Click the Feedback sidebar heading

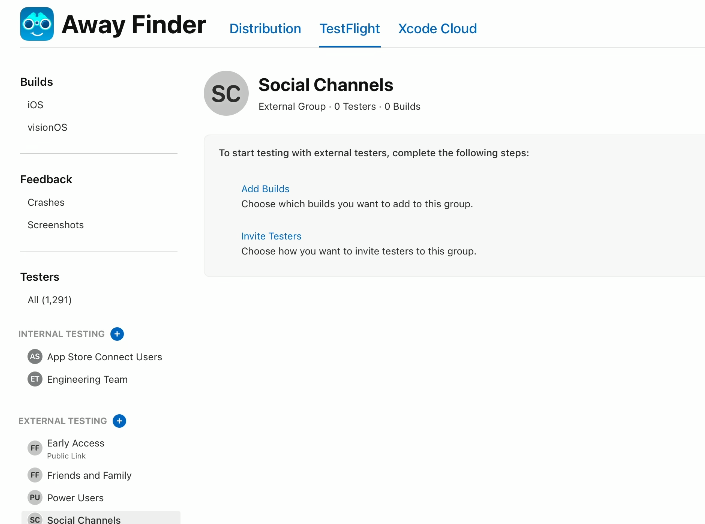(46, 179)
